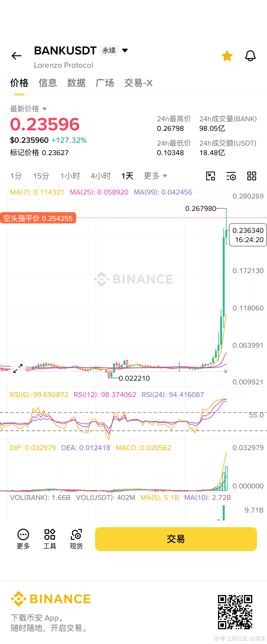
Task: Tap the MA(25) indicator label
Action: [x=99, y=192]
